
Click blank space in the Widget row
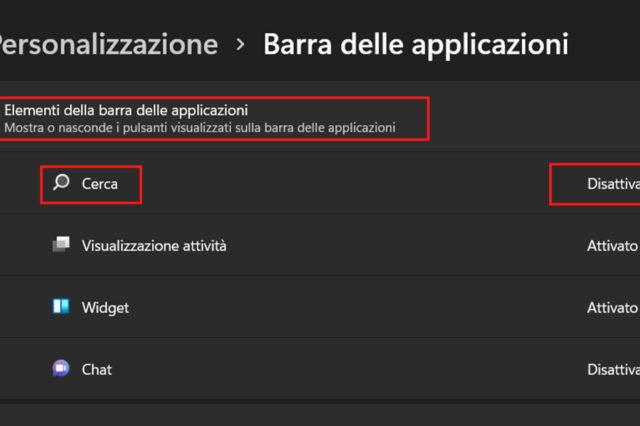click(x=350, y=307)
